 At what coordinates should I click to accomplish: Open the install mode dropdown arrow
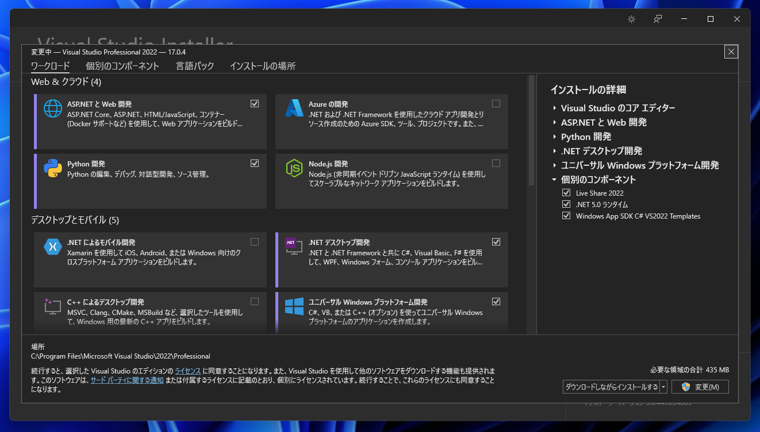click(664, 387)
